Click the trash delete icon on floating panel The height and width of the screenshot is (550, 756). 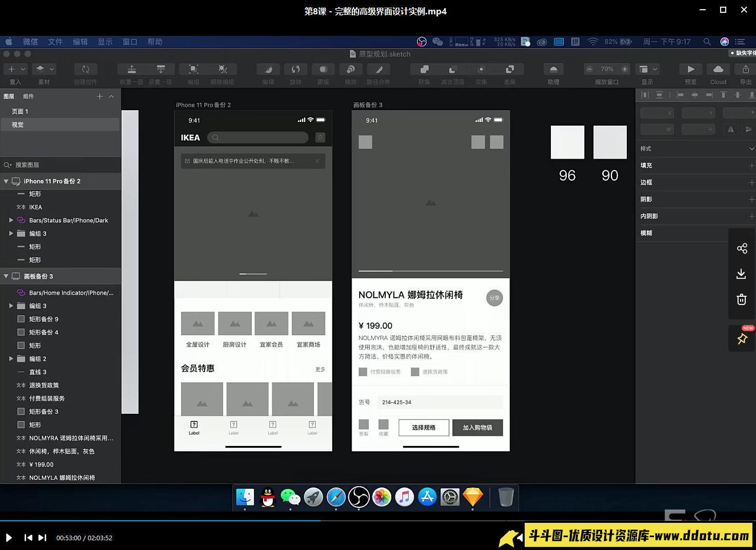coord(742,299)
